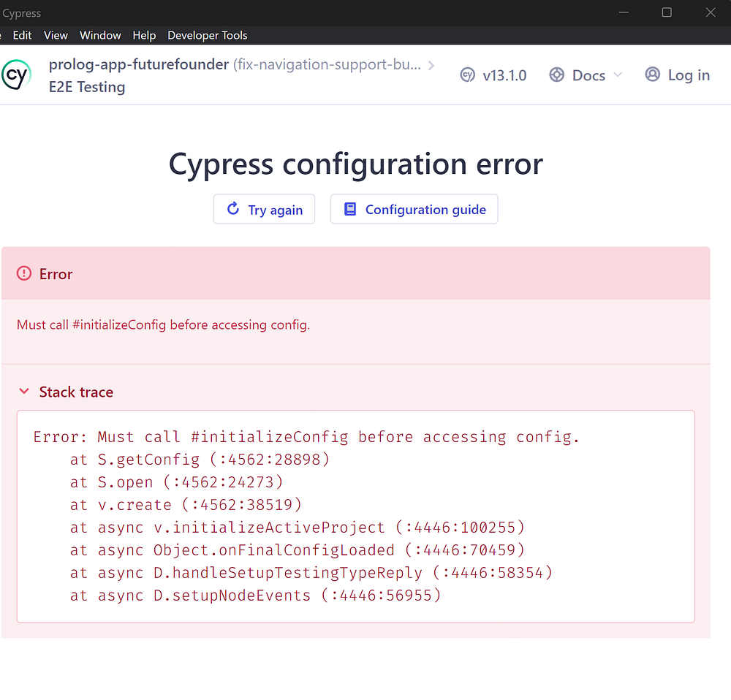Click the Stack trace title text

point(76,392)
